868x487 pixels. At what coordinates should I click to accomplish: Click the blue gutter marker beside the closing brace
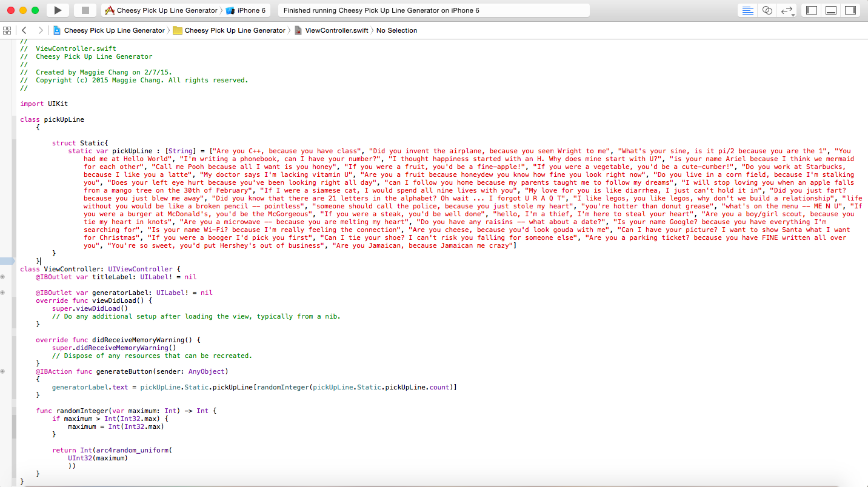7,261
